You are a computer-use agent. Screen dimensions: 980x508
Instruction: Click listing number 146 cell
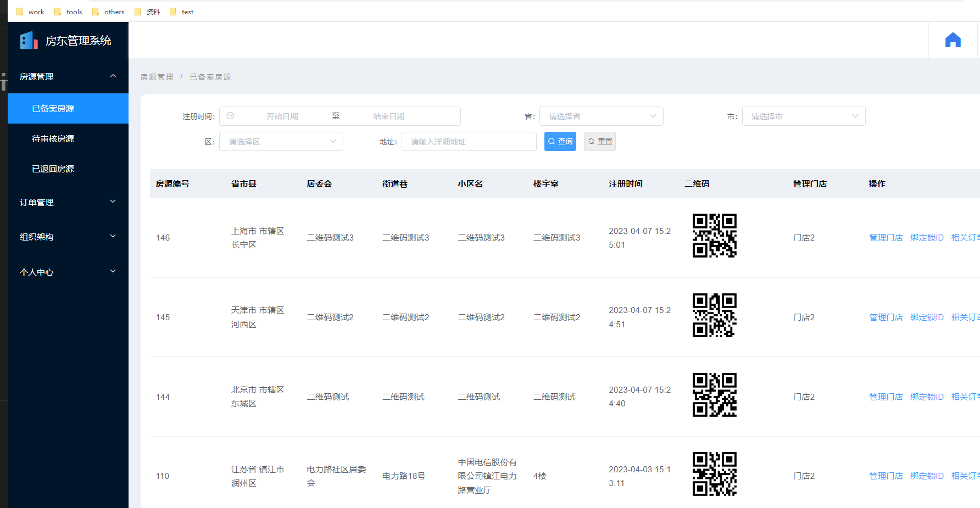pyautogui.click(x=163, y=237)
